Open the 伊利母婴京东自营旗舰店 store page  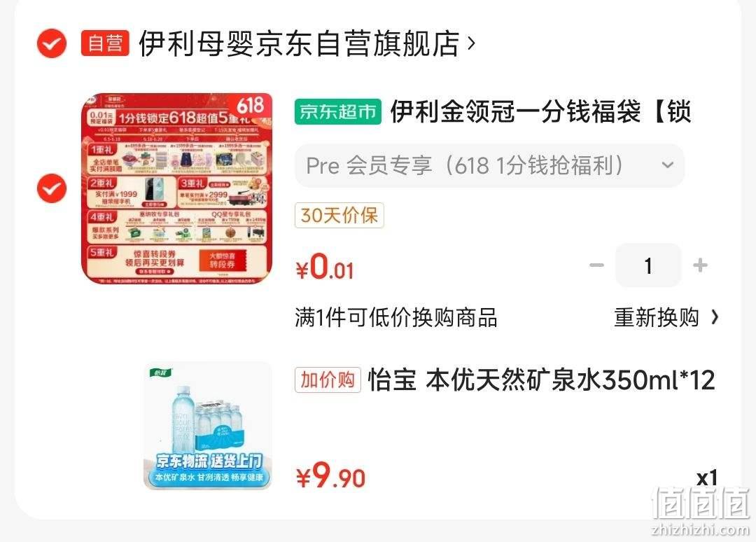[299, 43]
